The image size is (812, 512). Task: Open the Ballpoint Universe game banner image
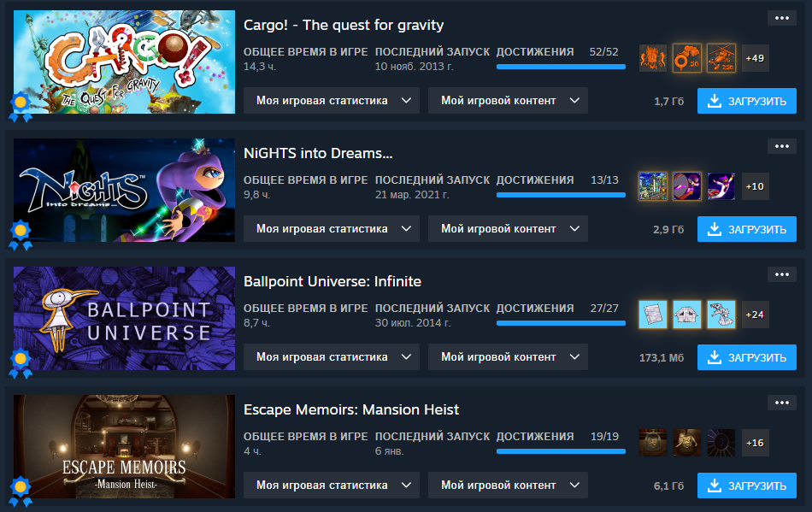point(124,318)
